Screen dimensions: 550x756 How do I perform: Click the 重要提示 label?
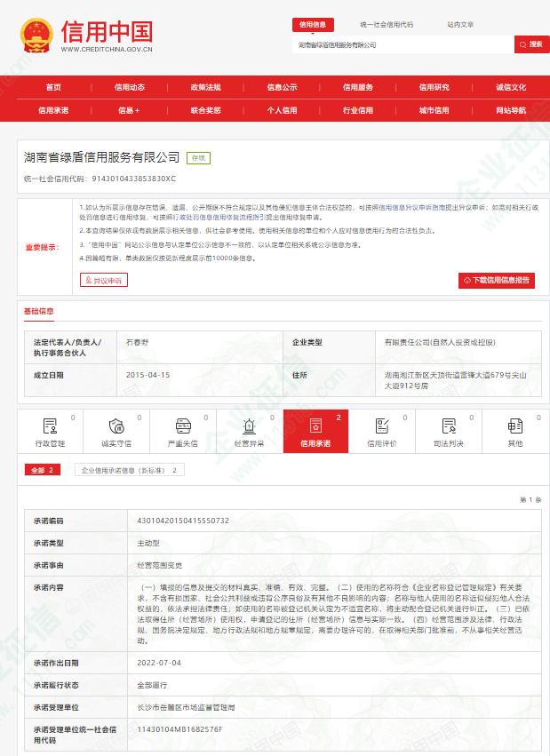click(x=43, y=247)
